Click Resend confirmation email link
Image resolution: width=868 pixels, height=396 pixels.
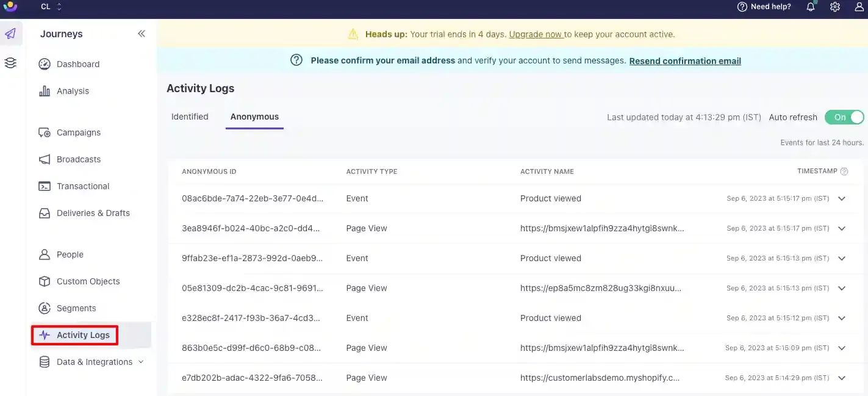tap(685, 61)
